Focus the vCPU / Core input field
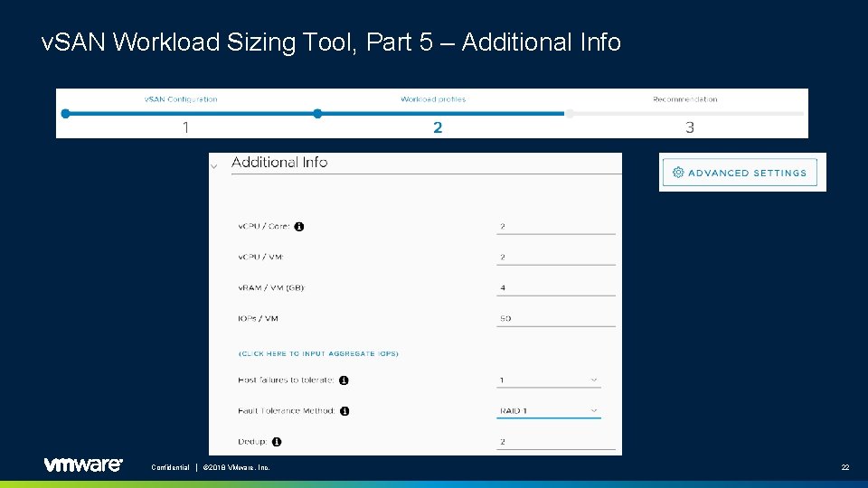868x488 pixels. (556, 226)
